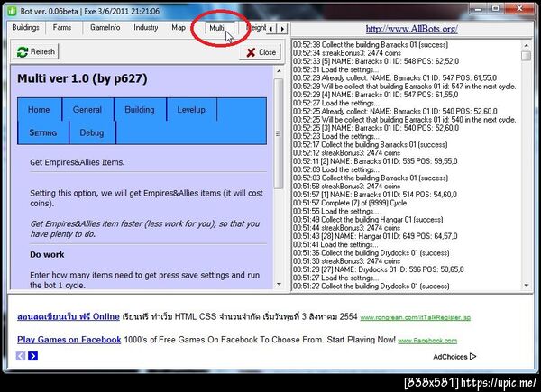Click log entry 00:52:38 Collect Barracks 01

(371, 45)
